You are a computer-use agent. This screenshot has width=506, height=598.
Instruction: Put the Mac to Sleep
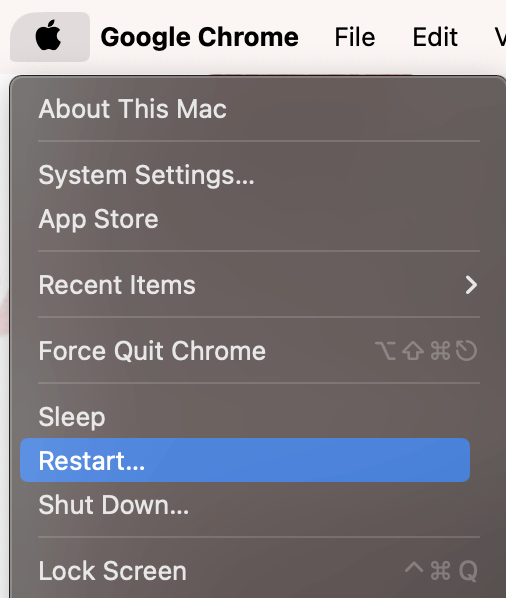(x=245, y=417)
